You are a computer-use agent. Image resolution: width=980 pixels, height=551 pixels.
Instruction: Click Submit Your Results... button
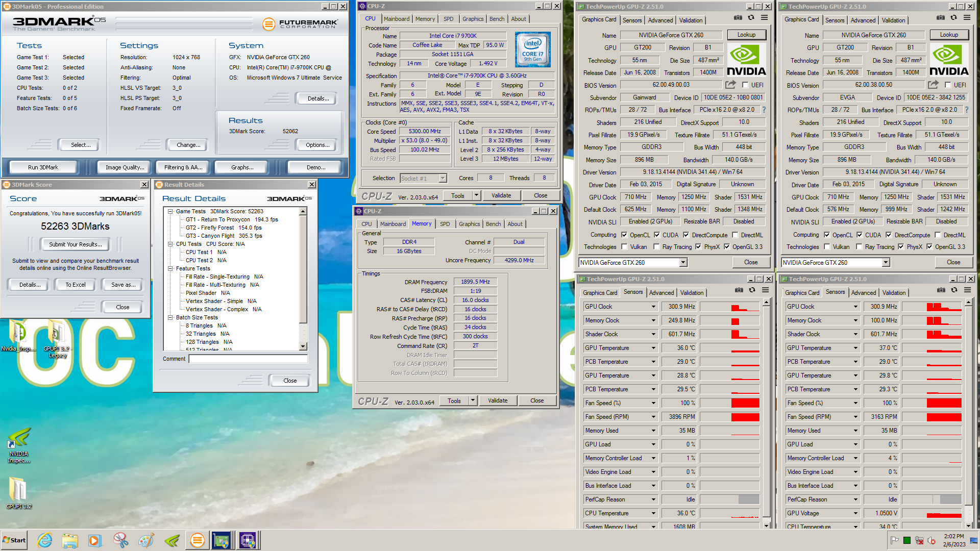click(76, 244)
